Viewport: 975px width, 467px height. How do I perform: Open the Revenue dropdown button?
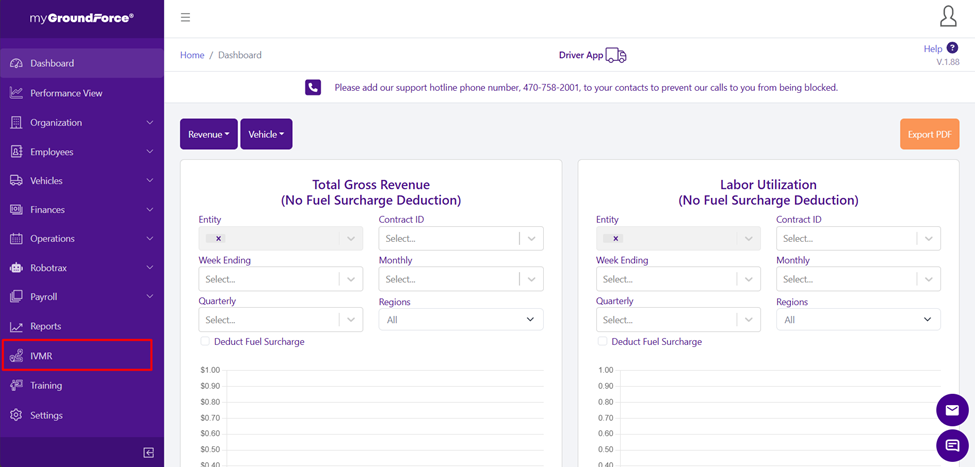coord(209,134)
